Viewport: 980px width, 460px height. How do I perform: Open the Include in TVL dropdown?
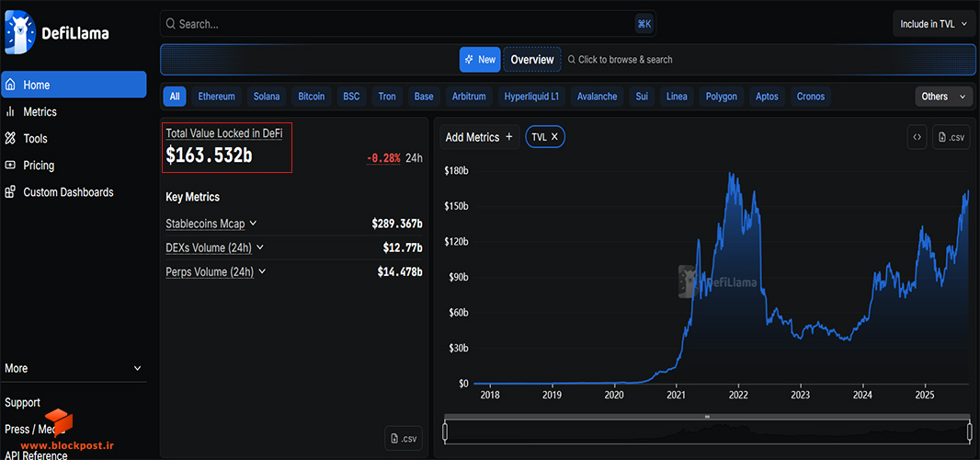click(x=932, y=24)
